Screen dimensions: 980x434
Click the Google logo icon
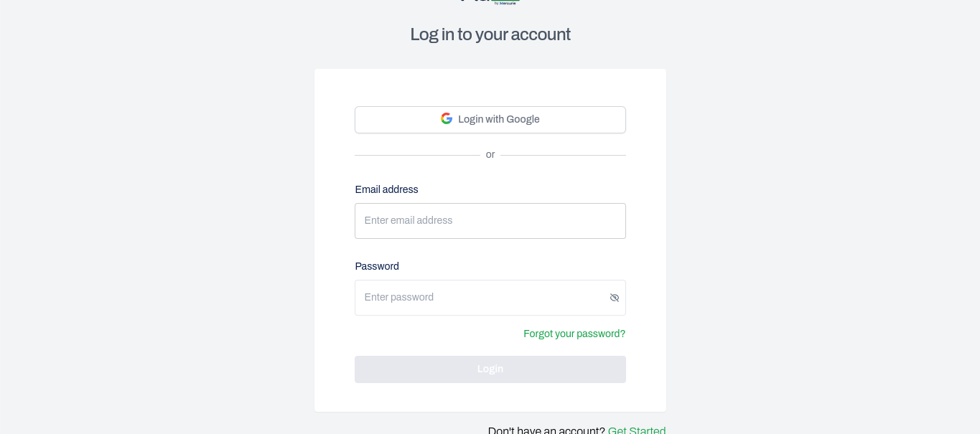[447, 119]
